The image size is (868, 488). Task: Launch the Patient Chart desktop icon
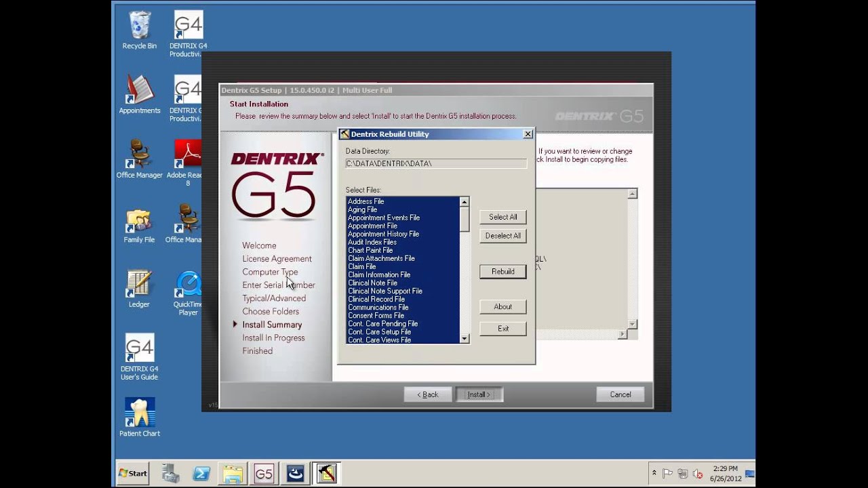coord(139,417)
